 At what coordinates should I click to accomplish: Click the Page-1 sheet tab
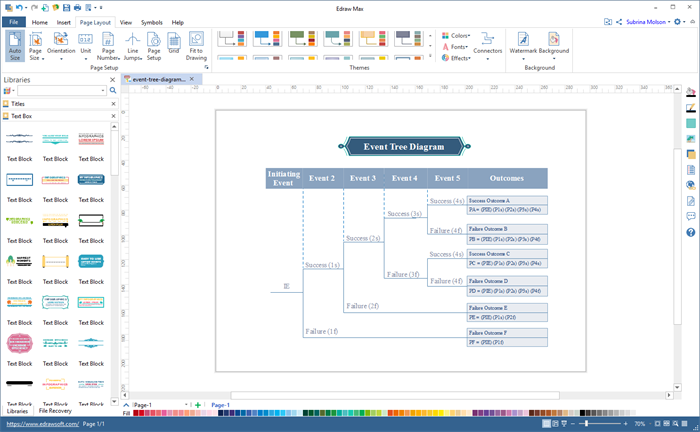click(x=221, y=405)
